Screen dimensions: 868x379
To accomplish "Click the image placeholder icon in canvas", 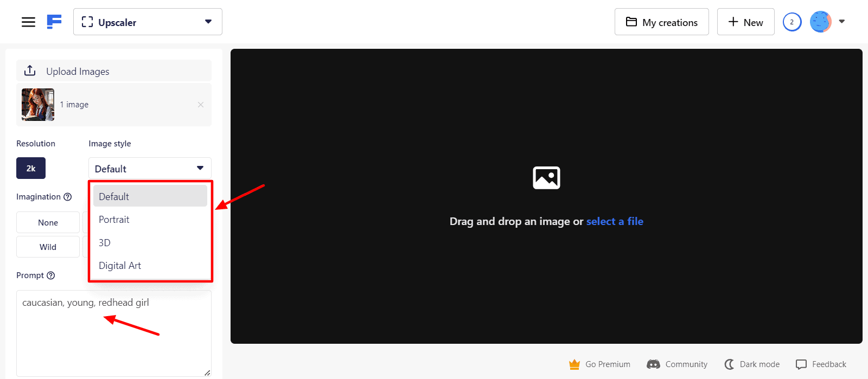I will point(546,178).
